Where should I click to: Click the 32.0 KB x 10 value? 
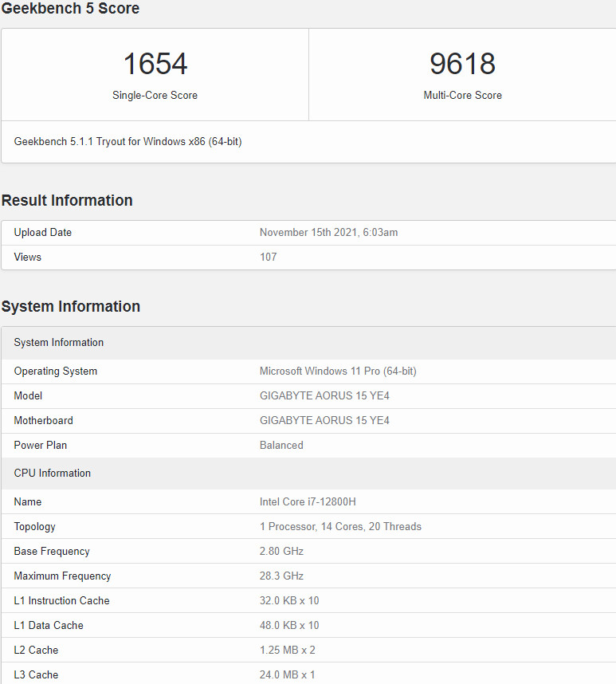289,600
